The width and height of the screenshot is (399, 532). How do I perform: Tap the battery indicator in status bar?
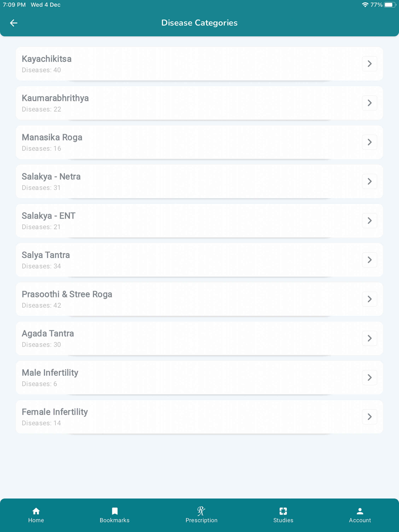(390, 5)
